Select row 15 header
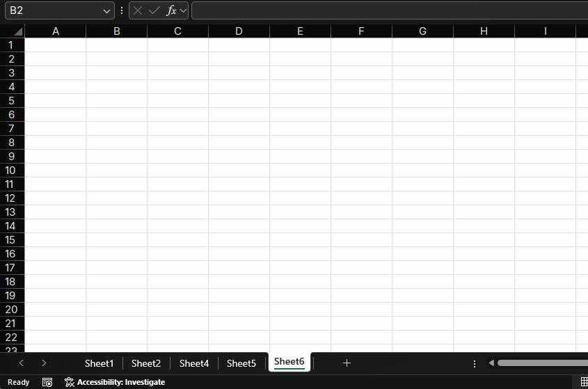Viewport: 588px width, 389px height. [x=12, y=239]
